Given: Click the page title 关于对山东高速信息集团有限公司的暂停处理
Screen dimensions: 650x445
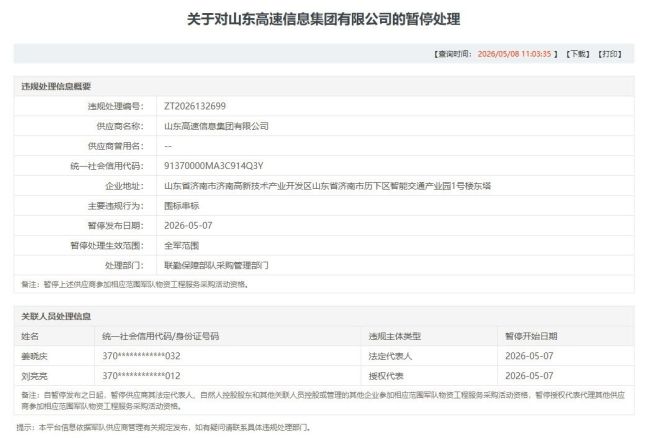Looking at the screenshot, I should click(x=323, y=19).
